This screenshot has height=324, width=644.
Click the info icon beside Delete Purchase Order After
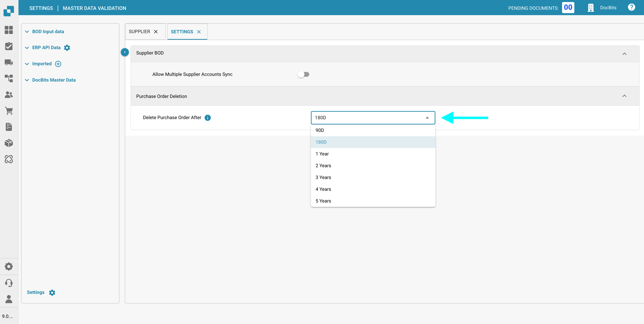[208, 118]
